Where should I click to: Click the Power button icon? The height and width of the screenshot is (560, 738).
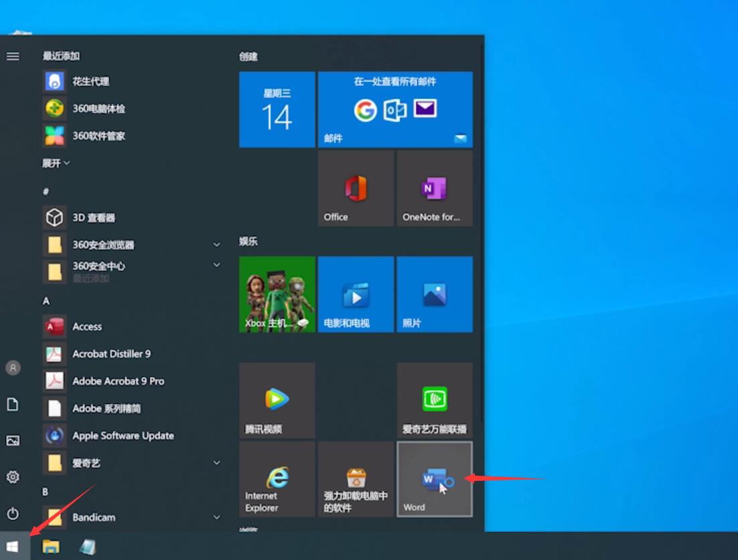coord(13,513)
